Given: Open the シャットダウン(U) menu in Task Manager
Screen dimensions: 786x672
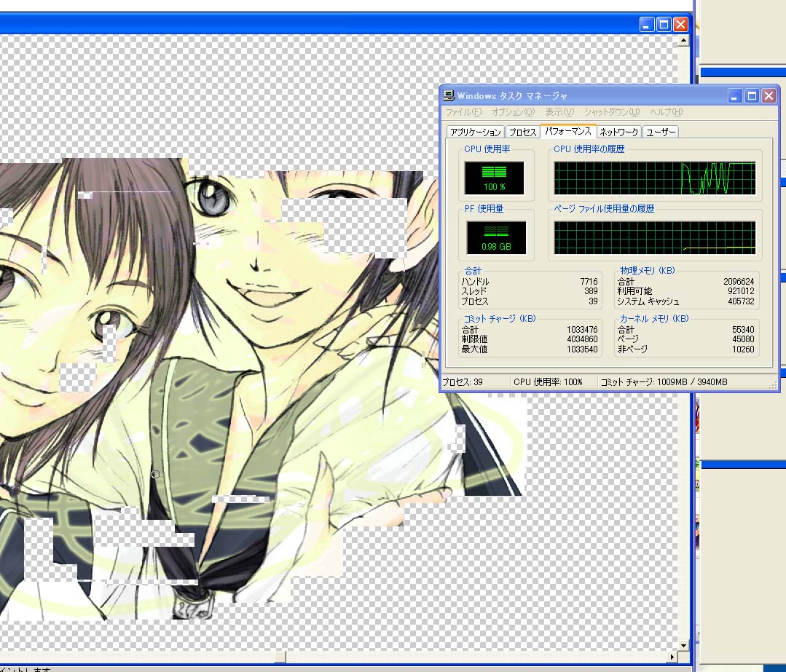Looking at the screenshot, I should [x=612, y=111].
